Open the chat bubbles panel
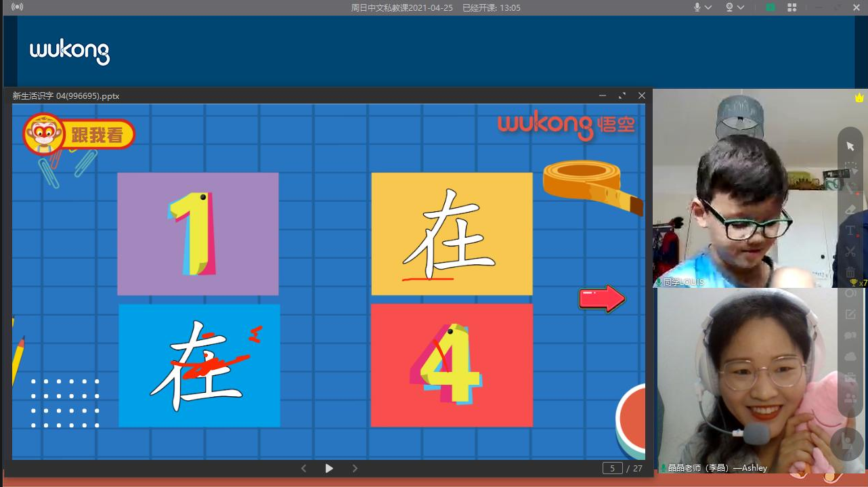868x487 pixels. point(850,335)
